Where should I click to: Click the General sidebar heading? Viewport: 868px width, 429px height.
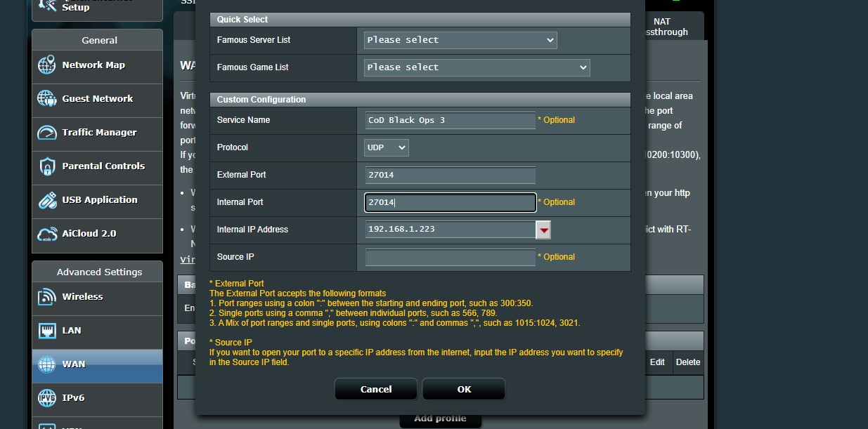click(97, 40)
